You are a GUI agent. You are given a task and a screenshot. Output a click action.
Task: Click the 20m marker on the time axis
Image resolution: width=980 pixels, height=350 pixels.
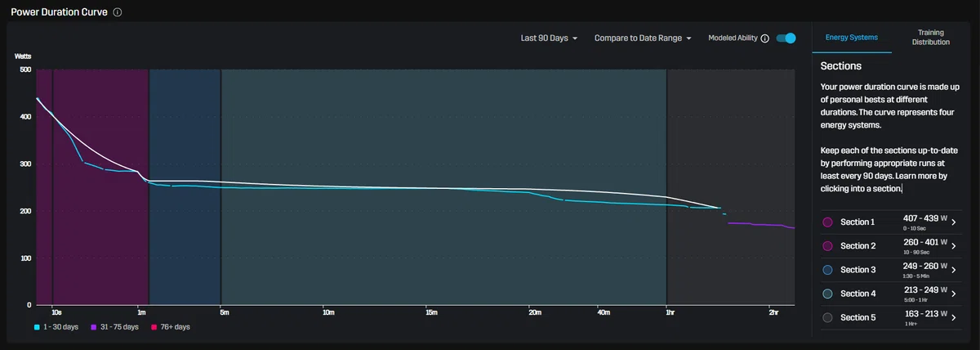coord(535,312)
